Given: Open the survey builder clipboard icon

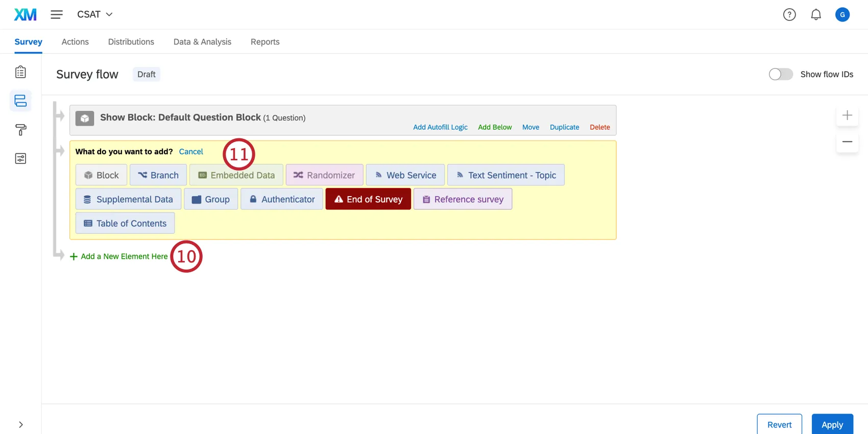Looking at the screenshot, I should coord(20,72).
